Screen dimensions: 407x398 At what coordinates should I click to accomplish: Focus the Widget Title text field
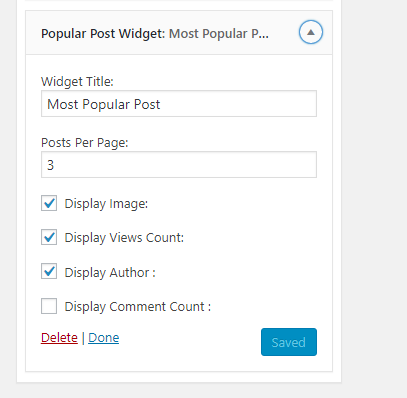(179, 104)
